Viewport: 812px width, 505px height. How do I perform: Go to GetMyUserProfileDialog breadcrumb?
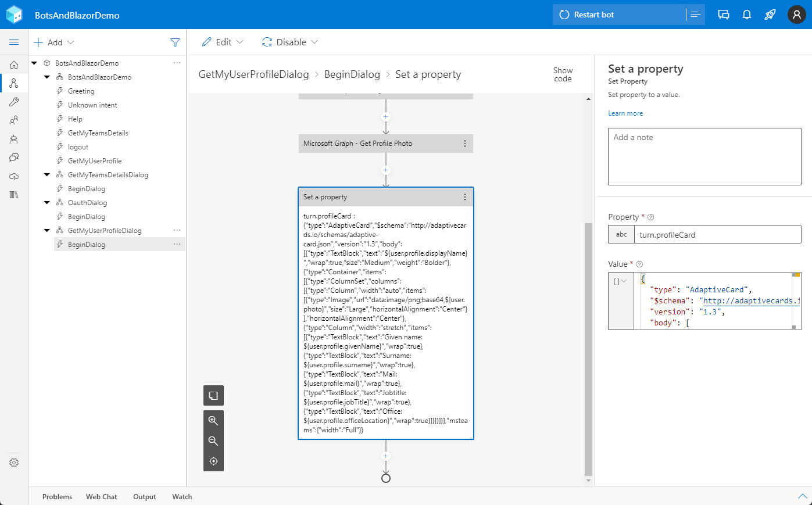(253, 74)
